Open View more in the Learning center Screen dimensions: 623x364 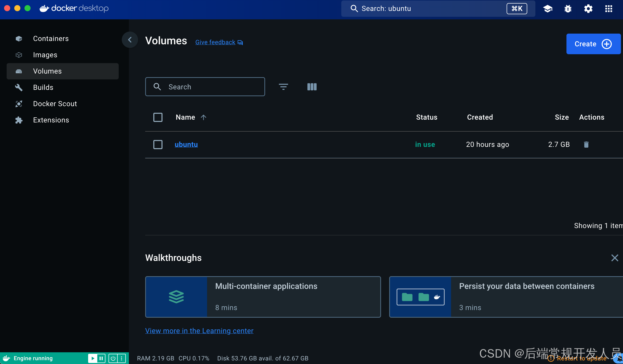199,331
